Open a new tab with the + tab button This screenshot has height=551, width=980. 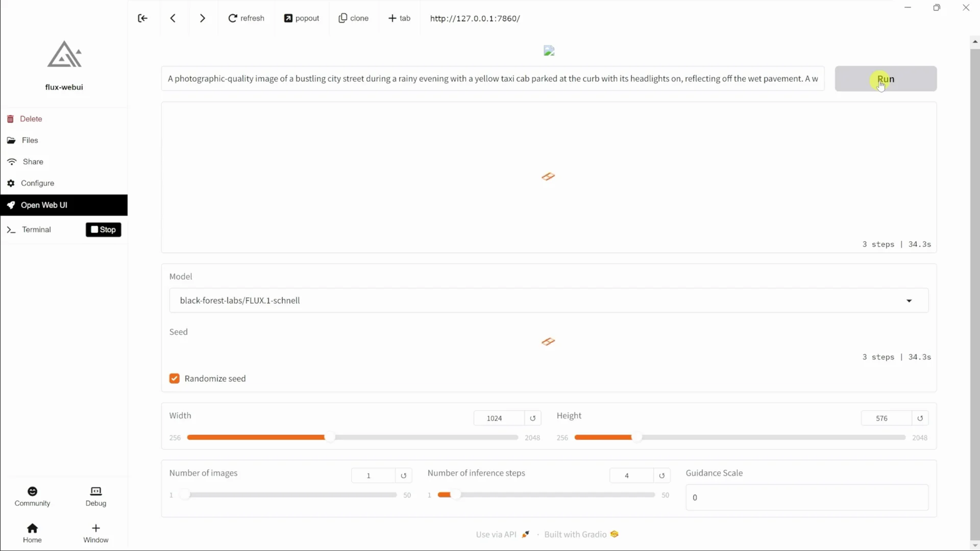click(399, 18)
